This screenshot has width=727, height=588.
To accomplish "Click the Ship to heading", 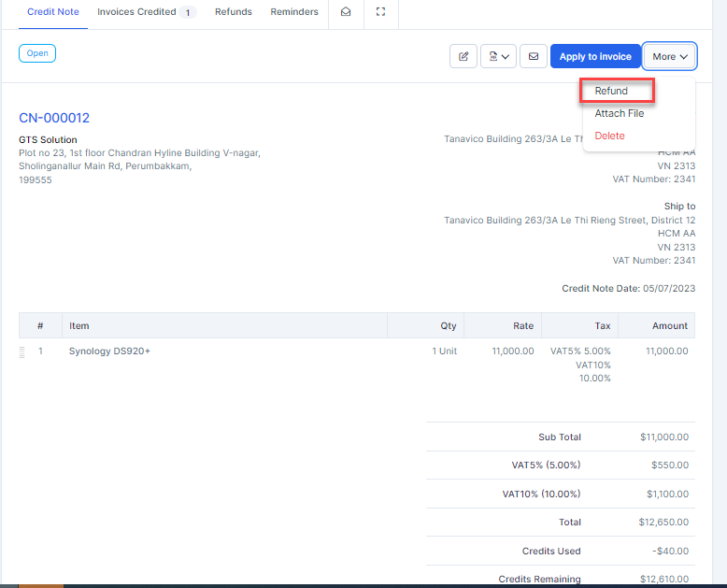I will 679,206.
